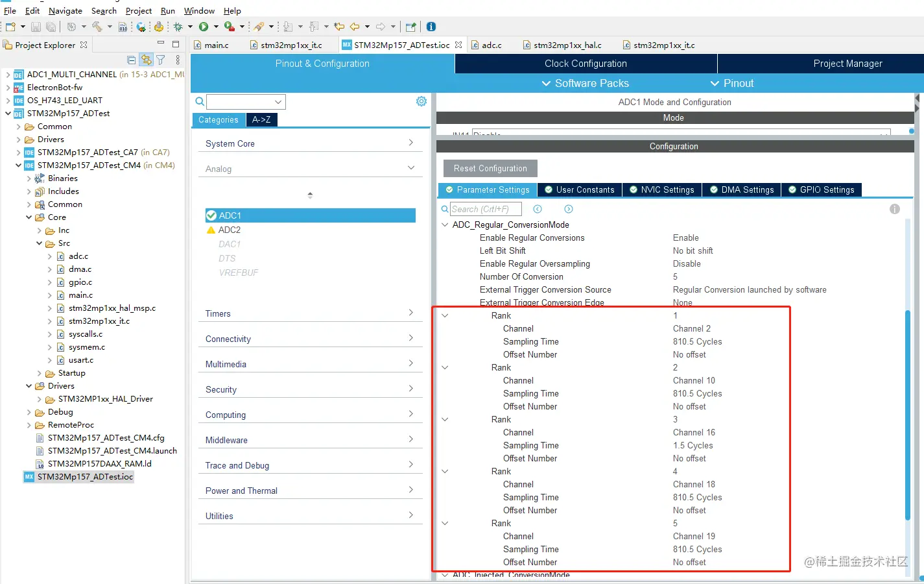The height and width of the screenshot is (584, 924).
Task: Open the stm32mp1xx_hal.c editor tab
Action: pos(562,45)
